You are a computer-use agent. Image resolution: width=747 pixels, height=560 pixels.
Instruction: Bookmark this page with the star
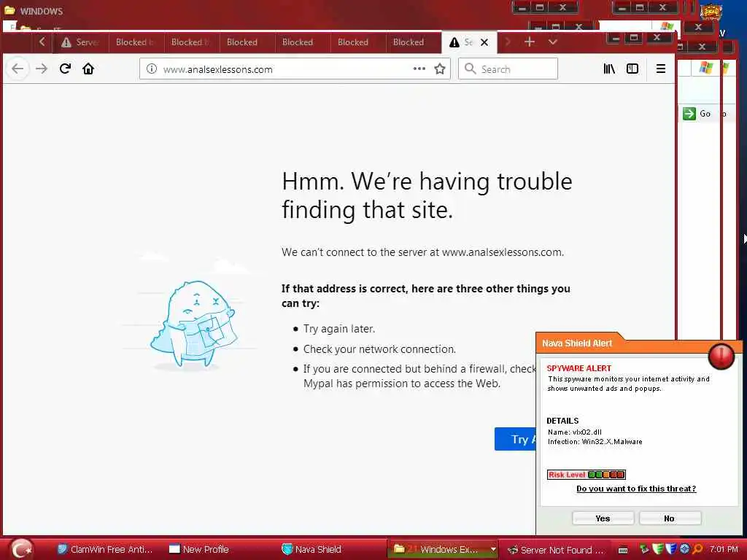click(x=440, y=69)
